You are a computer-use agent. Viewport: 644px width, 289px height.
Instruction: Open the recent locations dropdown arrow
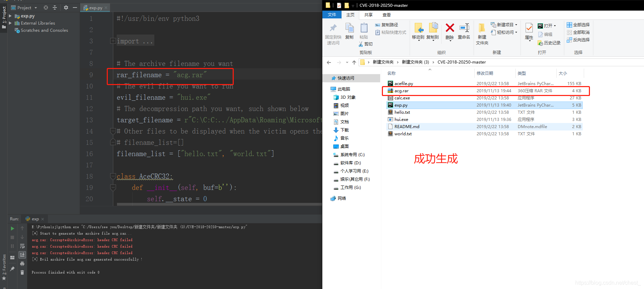(347, 62)
